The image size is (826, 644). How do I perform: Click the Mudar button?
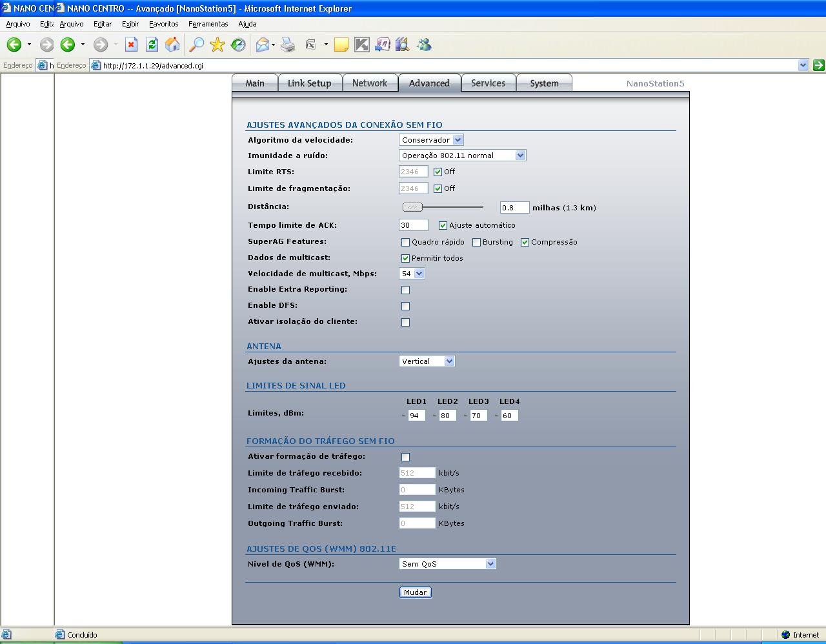[x=415, y=592]
